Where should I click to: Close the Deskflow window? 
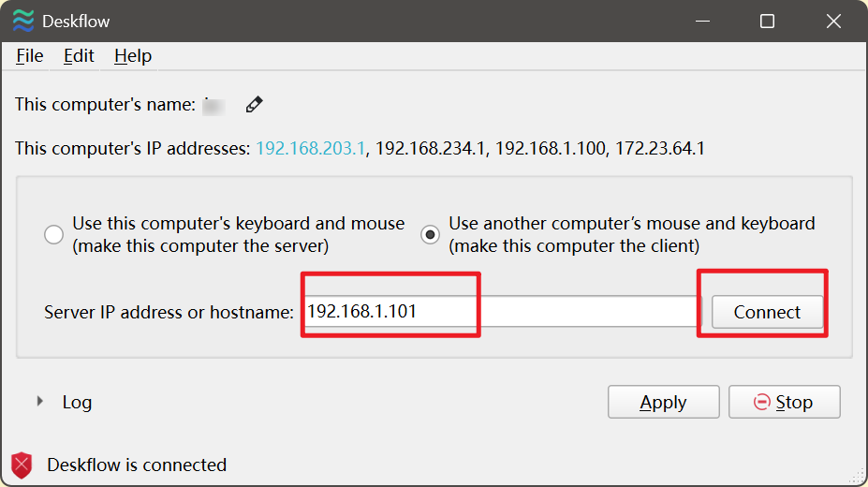[x=833, y=21]
